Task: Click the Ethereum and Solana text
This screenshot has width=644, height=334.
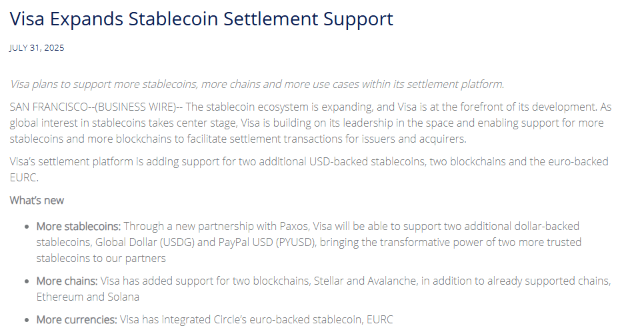Action: (88, 297)
